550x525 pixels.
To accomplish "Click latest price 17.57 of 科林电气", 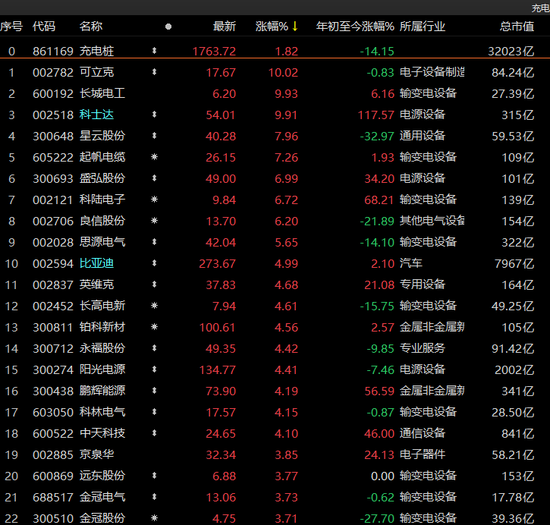I will point(221,412).
